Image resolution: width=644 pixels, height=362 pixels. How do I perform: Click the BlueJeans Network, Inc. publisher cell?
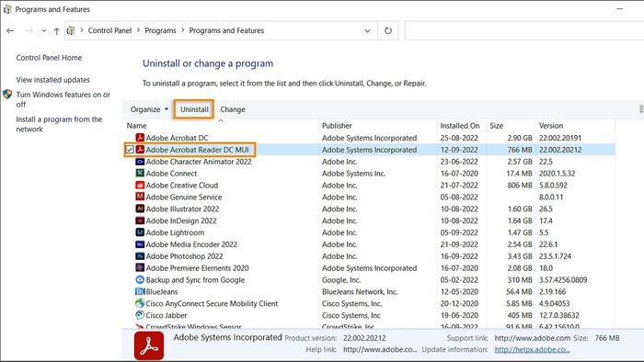click(360, 292)
